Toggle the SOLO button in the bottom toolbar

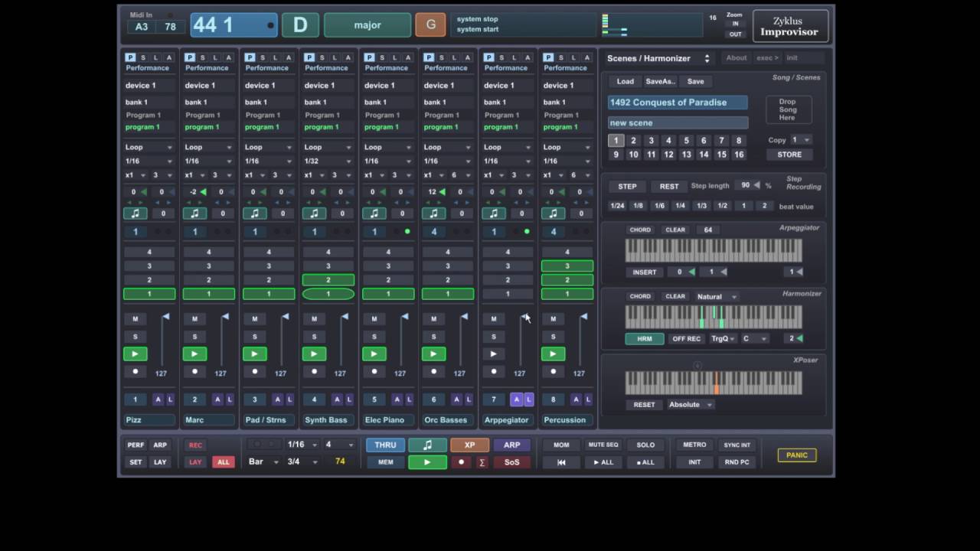tap(645, 445)
